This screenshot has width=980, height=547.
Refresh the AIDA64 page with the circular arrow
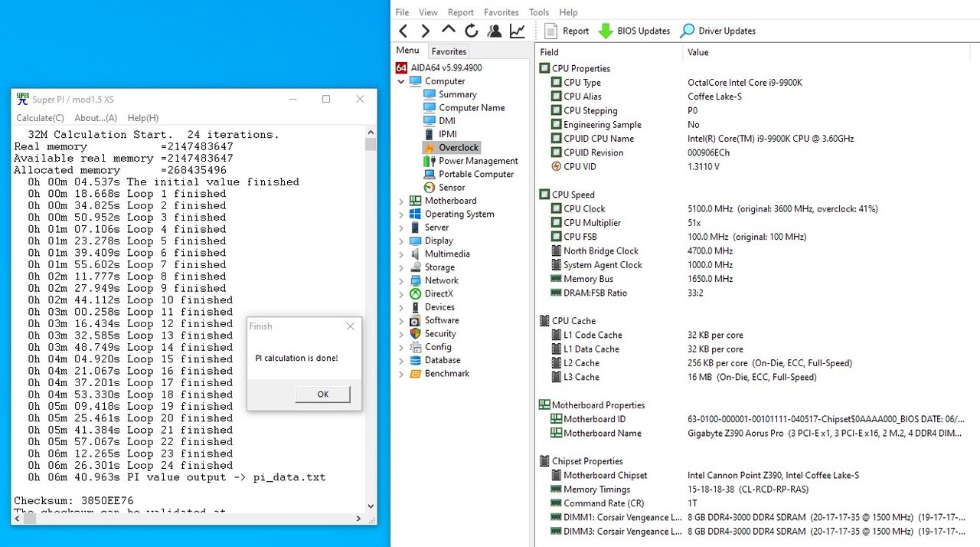472,31
